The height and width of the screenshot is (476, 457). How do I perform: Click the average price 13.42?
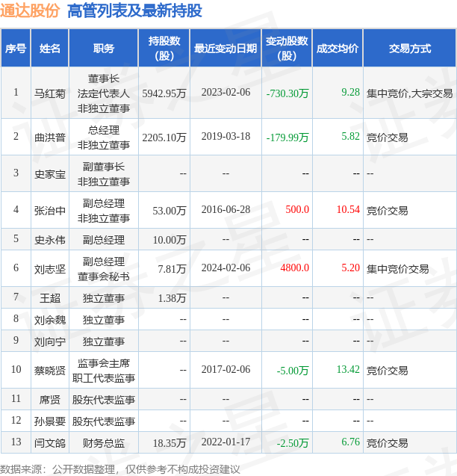click(348, 369)
